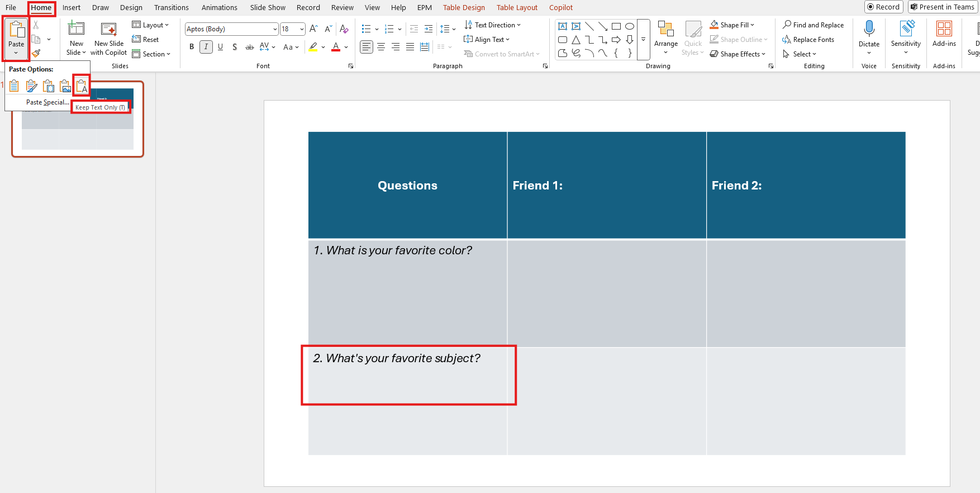
Task: Toggle Italic formatting
Action: coord(206,47)
